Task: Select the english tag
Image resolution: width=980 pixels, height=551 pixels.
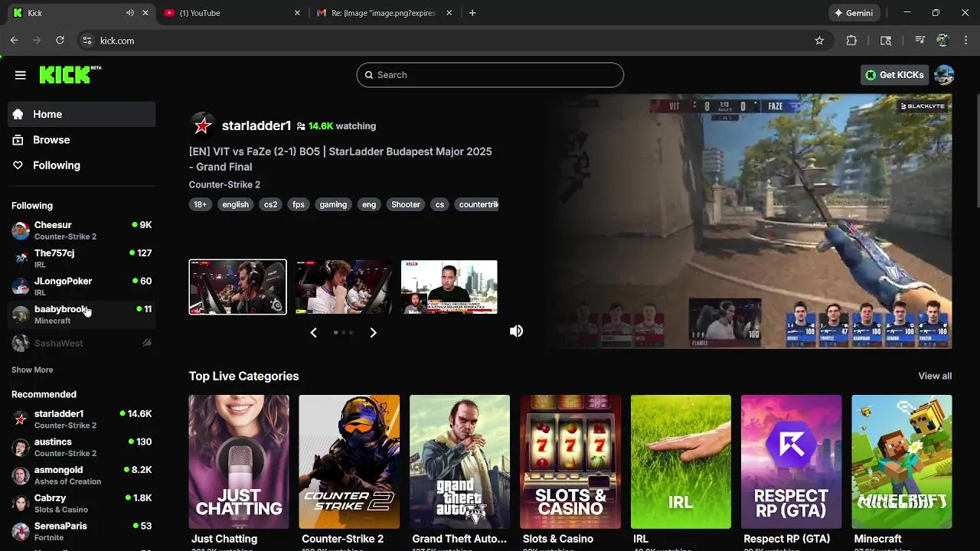Action: pyautogui.click(x=235, y=204)
